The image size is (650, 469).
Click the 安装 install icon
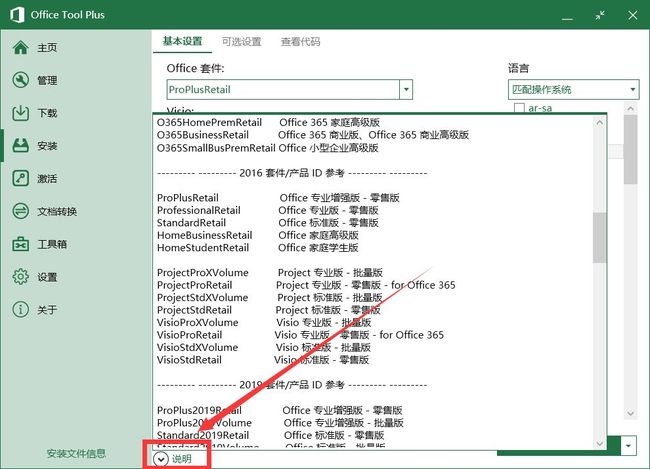pyautogui.click(x=20, y=146)
